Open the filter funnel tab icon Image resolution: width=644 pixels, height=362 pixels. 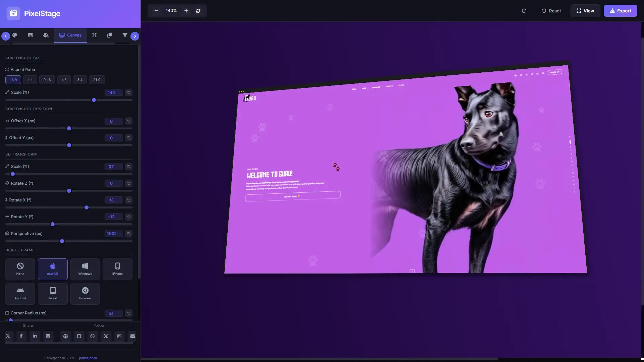(125, 35)
